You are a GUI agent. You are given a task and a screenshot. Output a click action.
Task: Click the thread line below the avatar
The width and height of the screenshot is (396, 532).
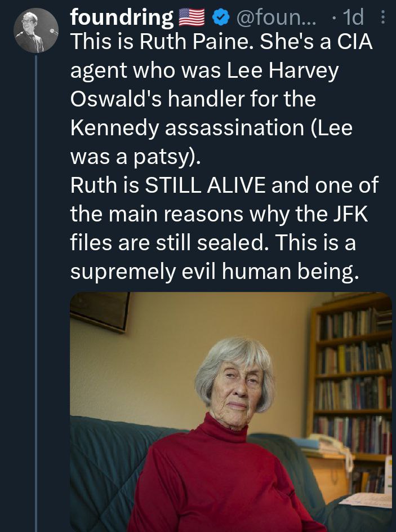[36, 282]
